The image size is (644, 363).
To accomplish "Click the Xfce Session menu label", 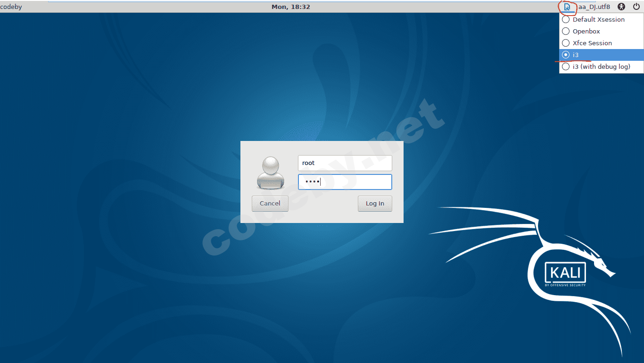I will coord(592,43).
